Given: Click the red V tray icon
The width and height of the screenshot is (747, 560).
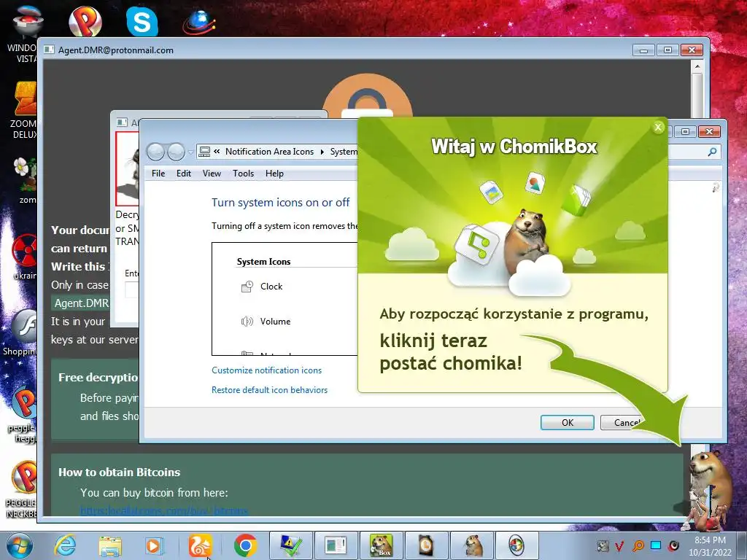Looking at the screenshot, I should coord(619,546).
